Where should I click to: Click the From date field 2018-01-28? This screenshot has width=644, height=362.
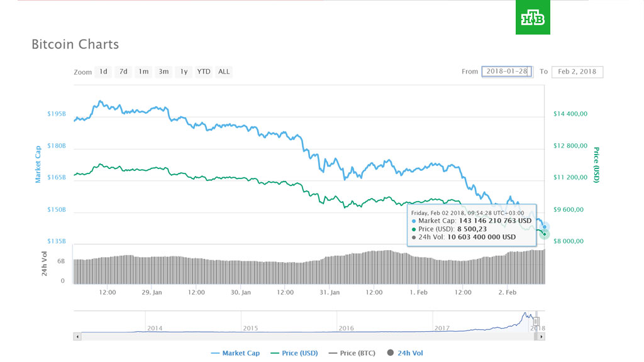coord(507,72)
